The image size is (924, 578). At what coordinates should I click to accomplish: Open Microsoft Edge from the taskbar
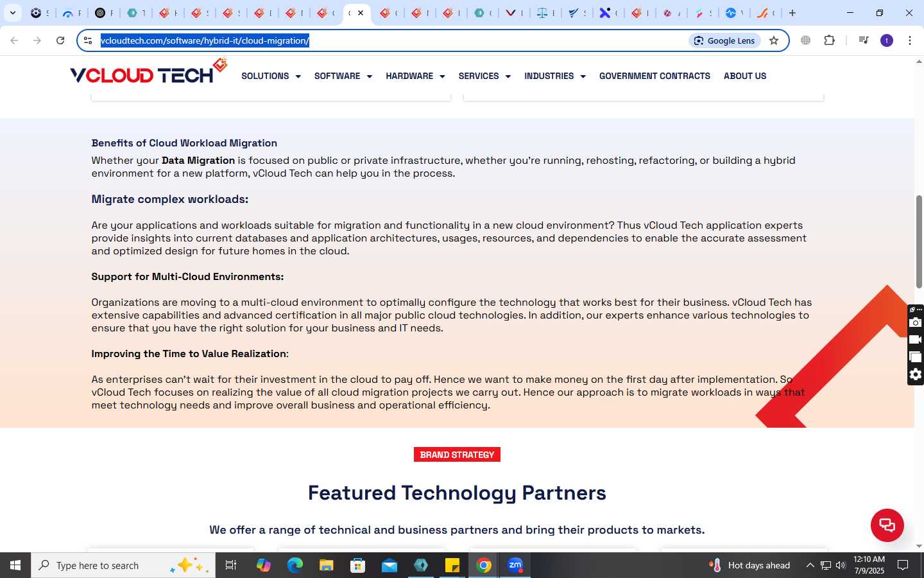[x=295, y=565]
